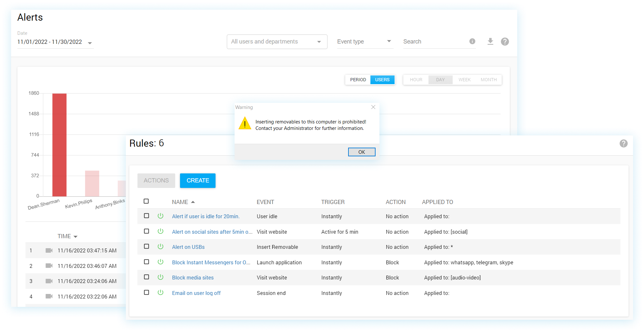Screen dimensions: 644x332
Task: Check the box for Alert on USBs
Action: 146,247
